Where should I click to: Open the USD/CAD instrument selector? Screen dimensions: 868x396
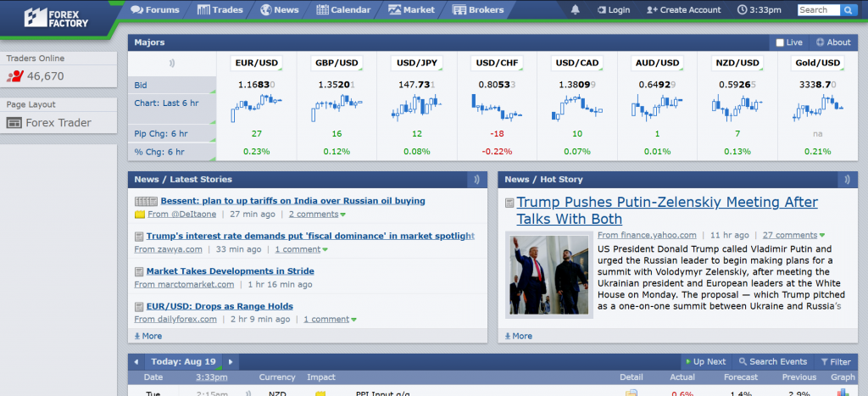click(576, 63)
